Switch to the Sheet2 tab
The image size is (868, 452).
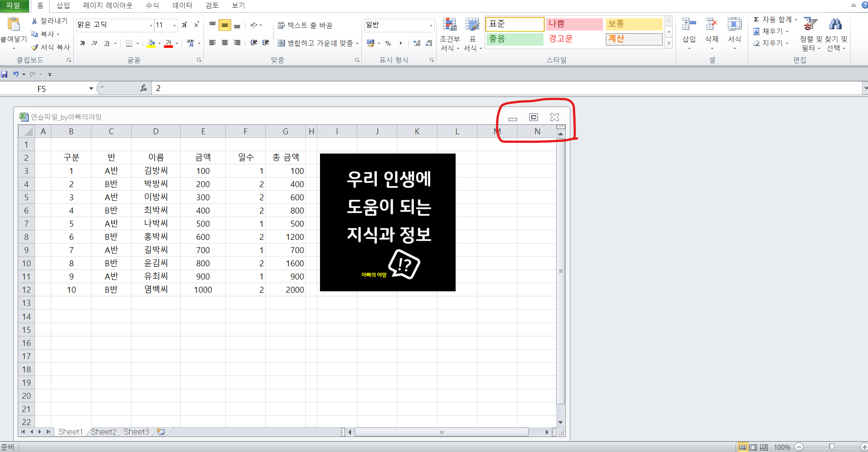[x=104, y=432]
